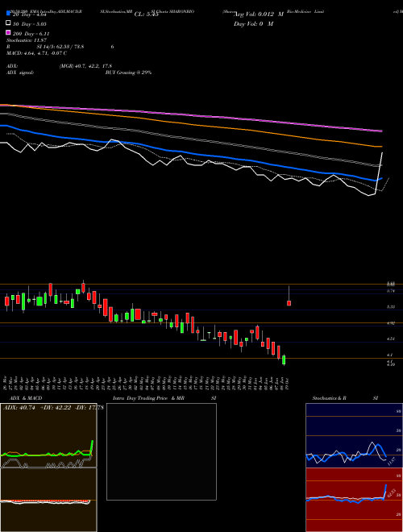The height and width of the screenshot is (532, 403).
Task: Click the magenta 200 Day legend swatch
Action: pos(8,33)
